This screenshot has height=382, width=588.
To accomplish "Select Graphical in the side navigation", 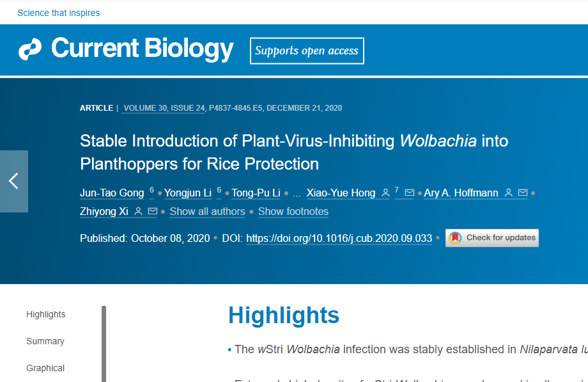I will coord(45,368).
